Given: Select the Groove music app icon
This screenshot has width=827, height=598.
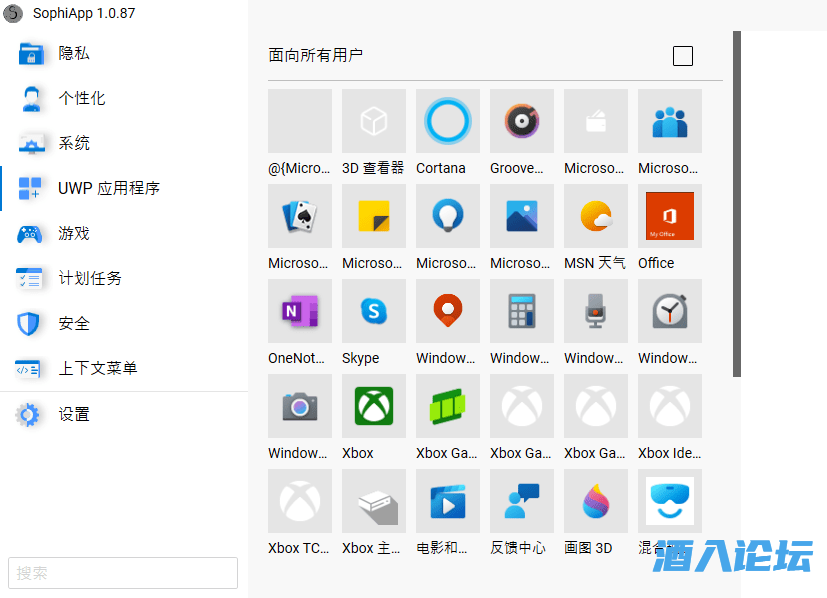Looking at the screenshot, I should click(522, 121).
